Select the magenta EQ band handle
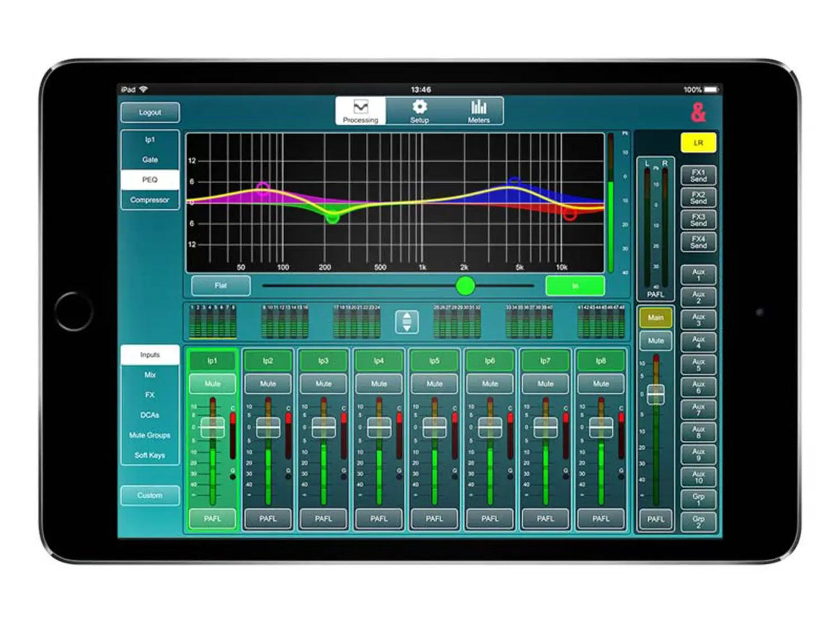Image resolution: width=840 pixels, height=623 pixels. coord(263,187)
